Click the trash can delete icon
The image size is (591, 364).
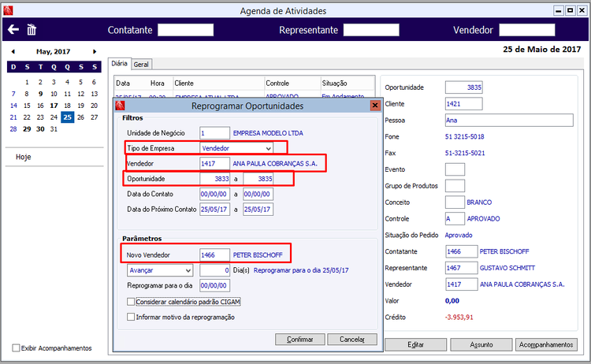pyautogui.click(x=32, y=29)
